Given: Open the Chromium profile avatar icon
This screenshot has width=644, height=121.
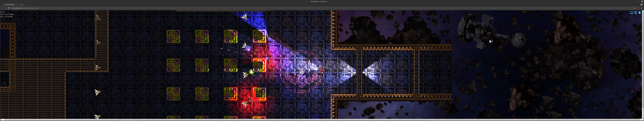Looking at the screenshot, I should [642, 4].
